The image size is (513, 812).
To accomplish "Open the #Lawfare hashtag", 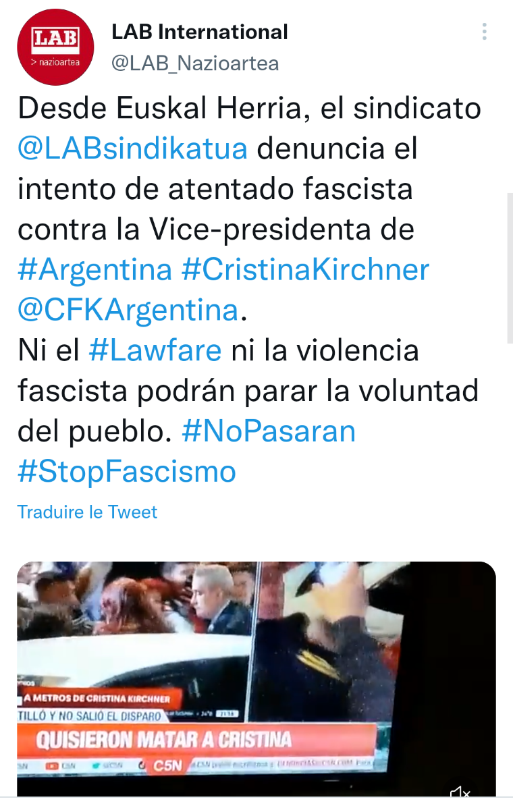I will point(155,350).
